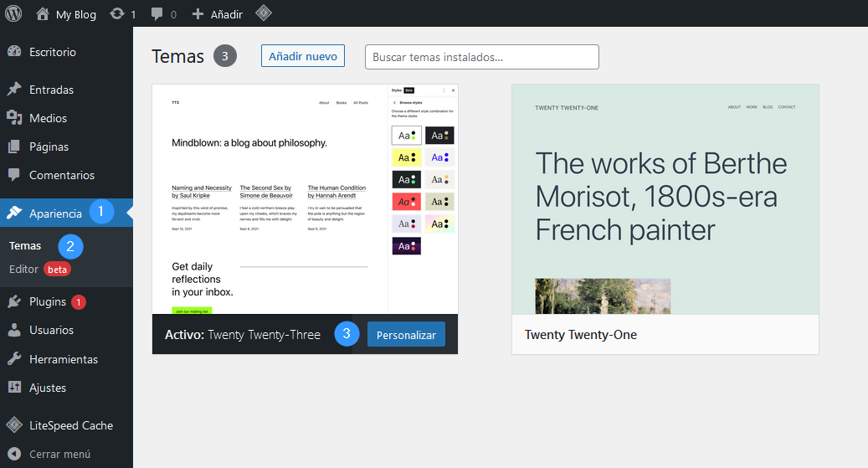
Task: Click the Comentarios bubble icon in the sidebar
Action: point(14,174)
